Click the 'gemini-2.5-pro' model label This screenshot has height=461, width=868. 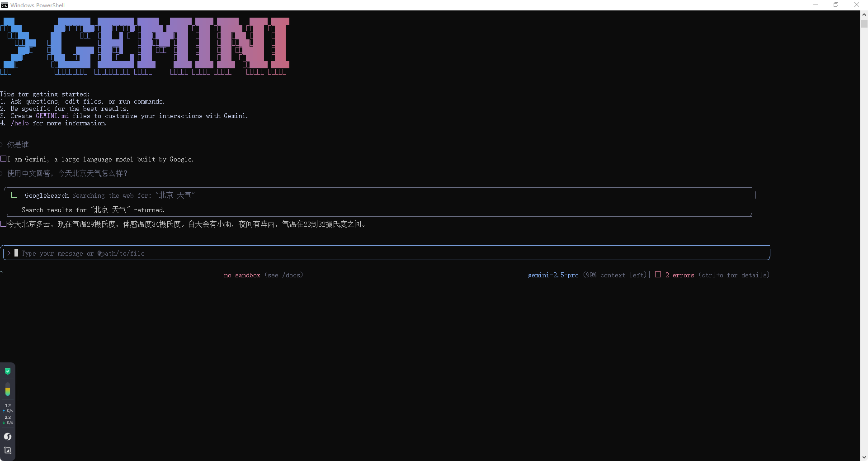point(553,275)
